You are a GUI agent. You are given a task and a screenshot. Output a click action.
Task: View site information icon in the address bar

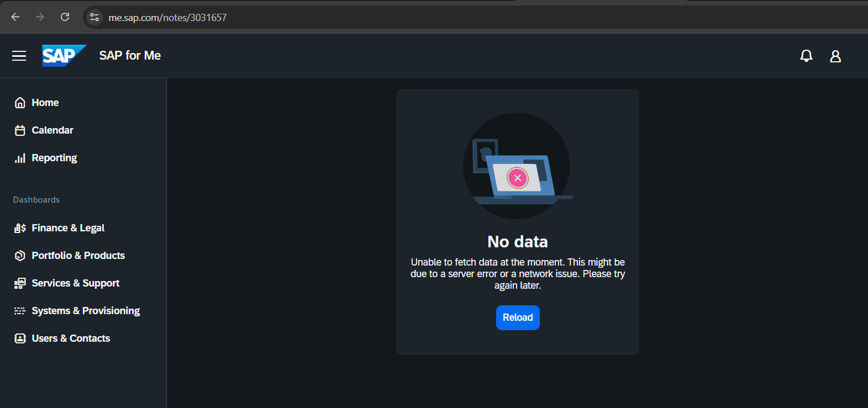[94, 17]
